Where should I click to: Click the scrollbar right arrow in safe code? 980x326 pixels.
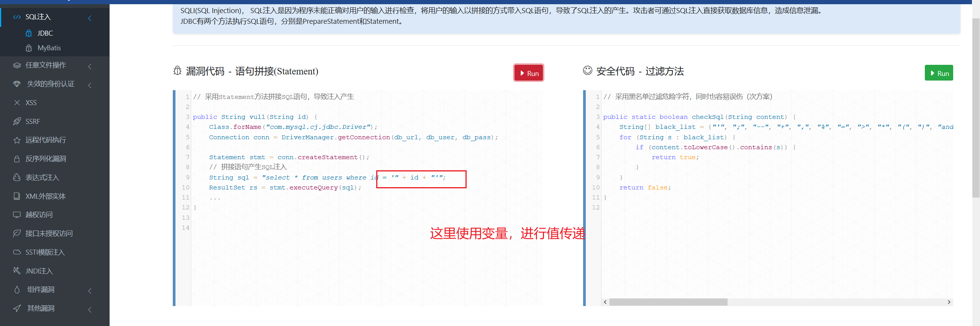pyautogui.click(x=949, y=302)
